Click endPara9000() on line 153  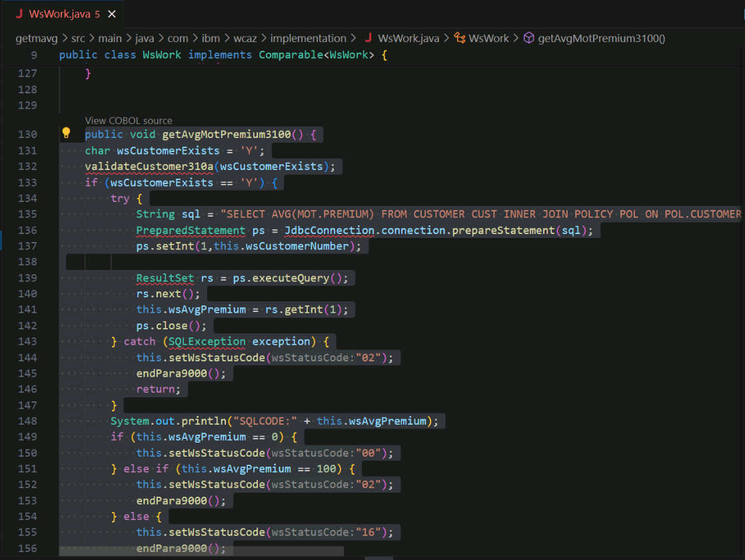tap(181, 501)
